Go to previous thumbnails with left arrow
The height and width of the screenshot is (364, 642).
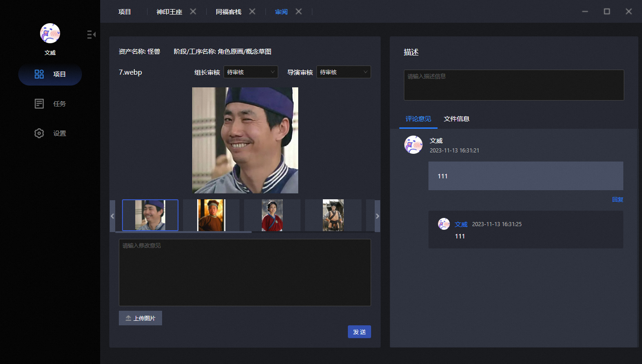112,216
